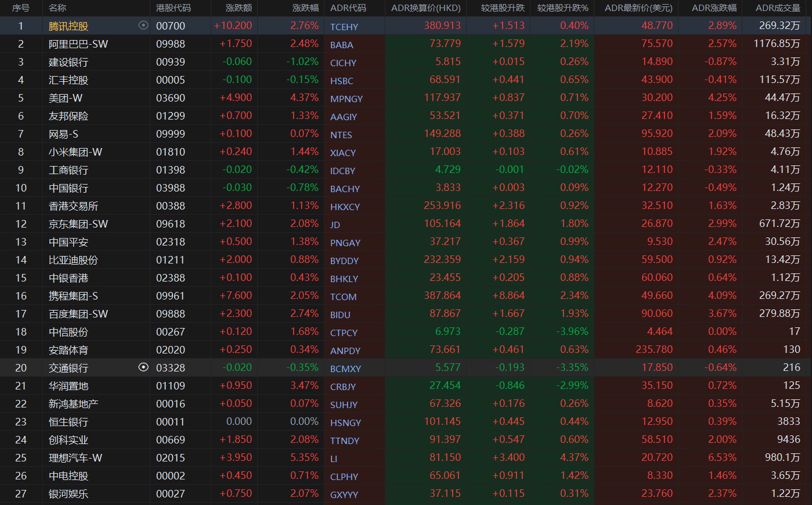Screen dimensions: 812x505
Task: Click the ADR最新价(美元) column header
Action: tap(638, 8)
